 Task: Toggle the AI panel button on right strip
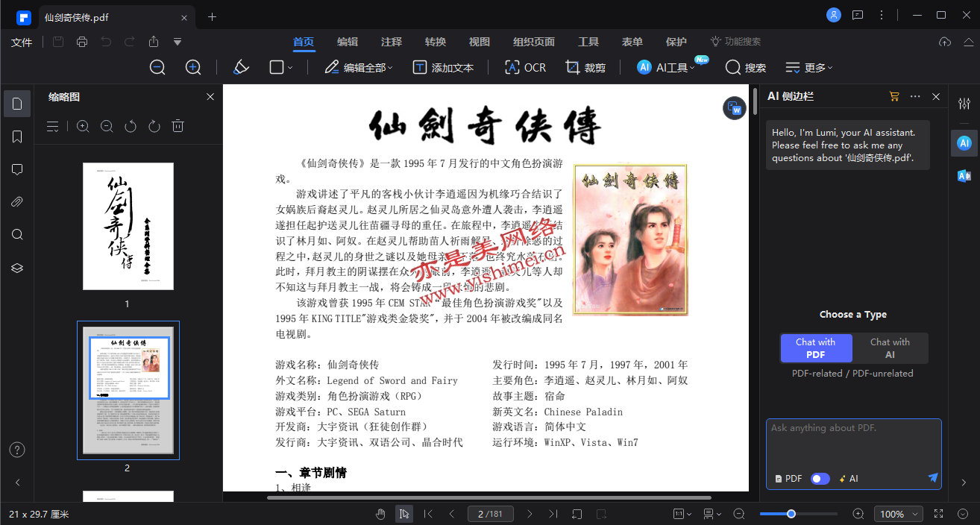(x=964, y=142)
